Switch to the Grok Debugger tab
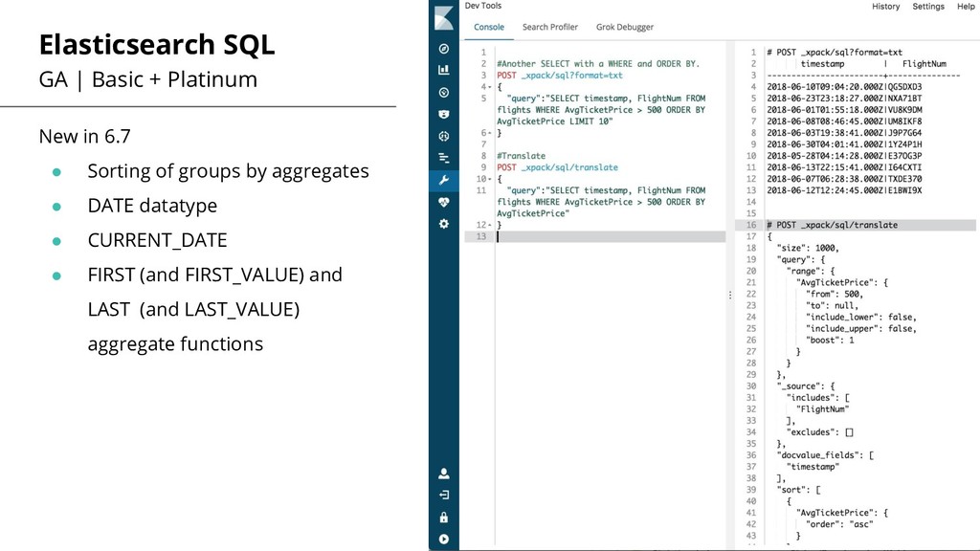Viewport: 980px width, 551px height. click(x=624, y=27)
